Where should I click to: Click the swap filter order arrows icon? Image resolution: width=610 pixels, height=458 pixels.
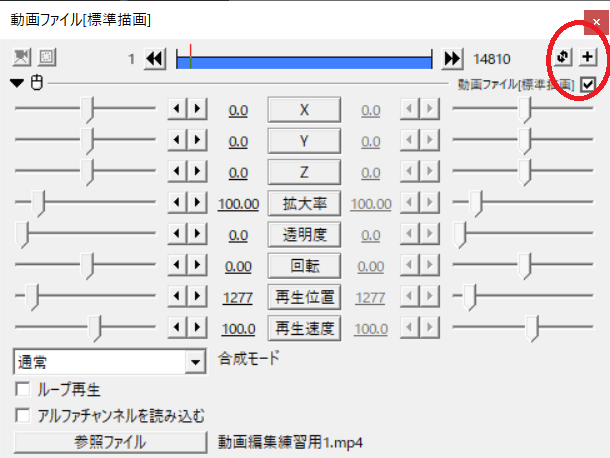point(563,57)
